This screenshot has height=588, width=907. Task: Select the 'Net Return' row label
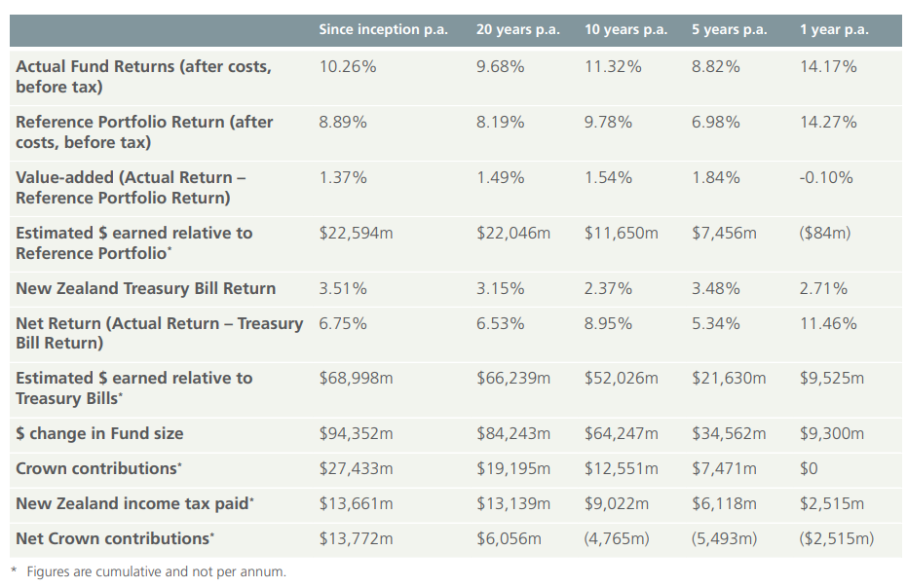coord(159,333)
